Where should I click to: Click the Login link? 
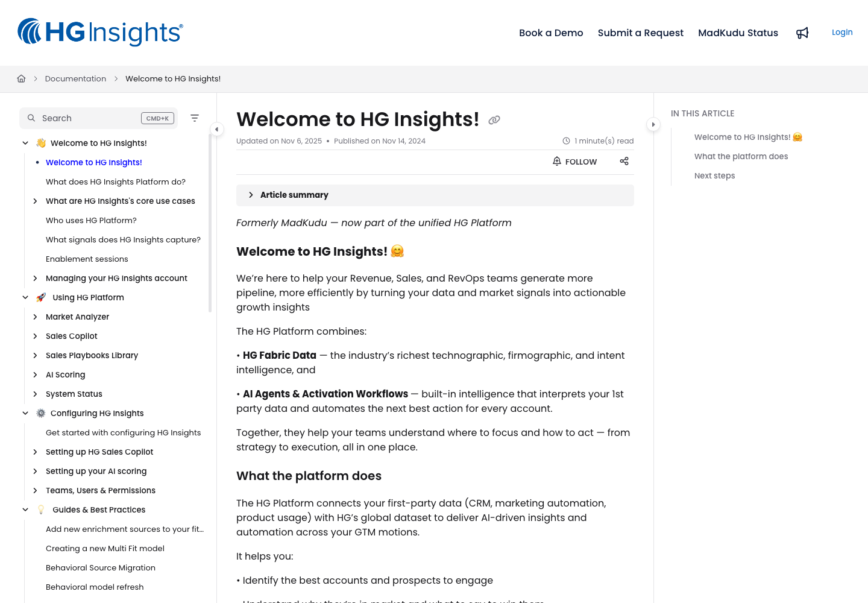842,32
